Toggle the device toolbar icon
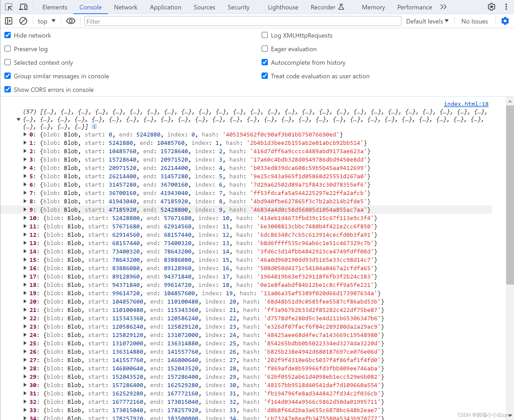This screenshot has width=514, height=420. point(23,7)
